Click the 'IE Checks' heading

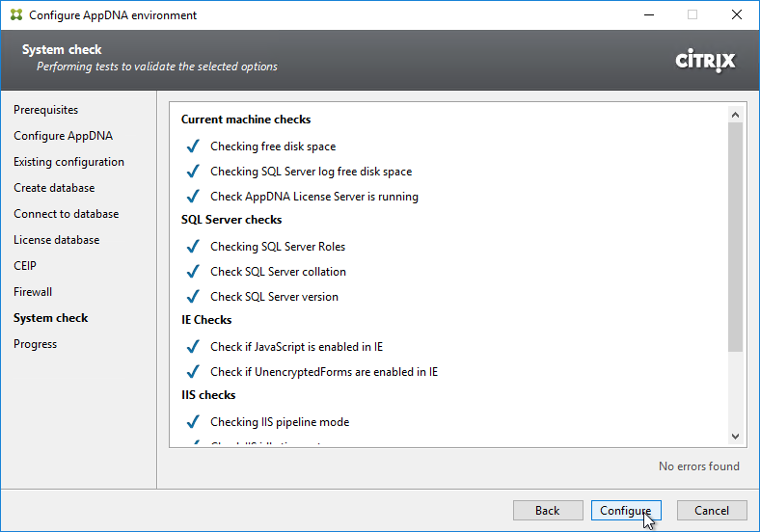206,320
